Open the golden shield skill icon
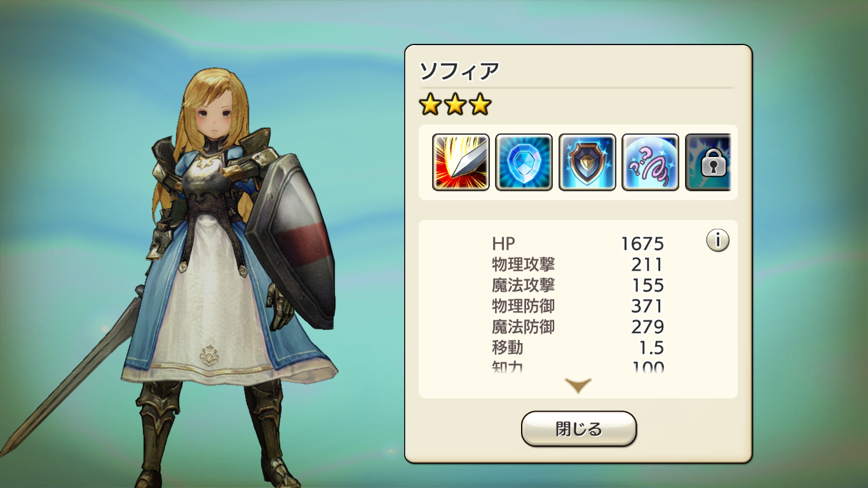 coord(587,162)
